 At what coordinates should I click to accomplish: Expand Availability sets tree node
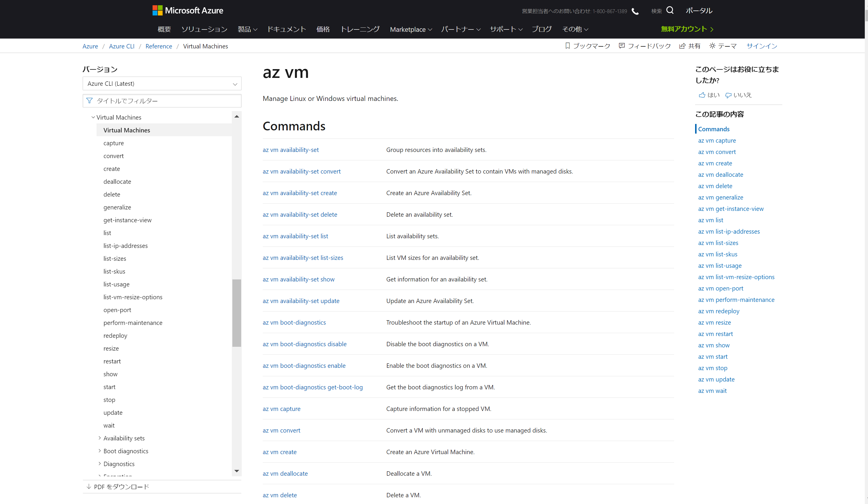pyautogui.click(x=99, y=438)
